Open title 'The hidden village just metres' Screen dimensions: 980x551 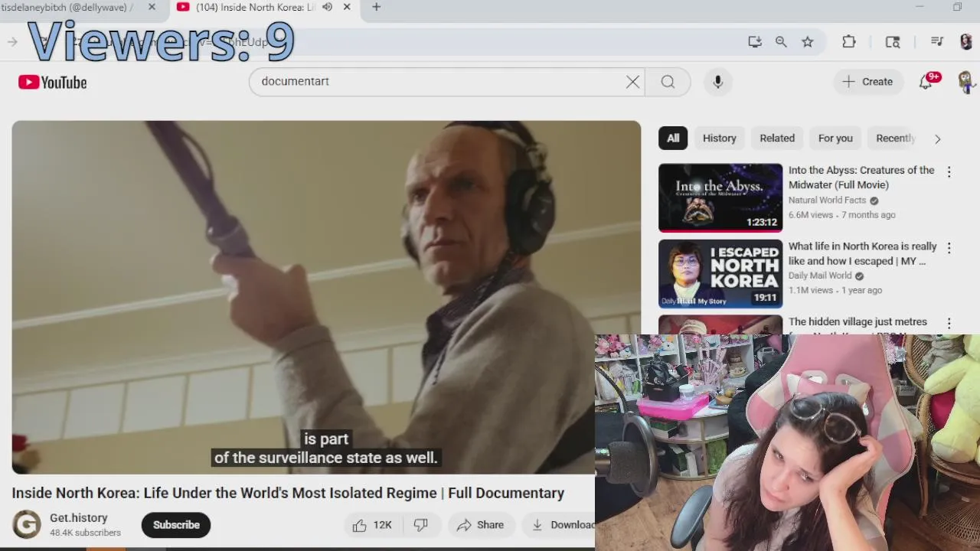point(857,322)
